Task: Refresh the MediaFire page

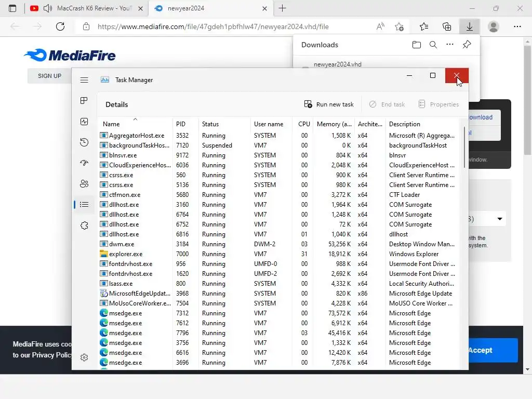Action: point(60,26)
